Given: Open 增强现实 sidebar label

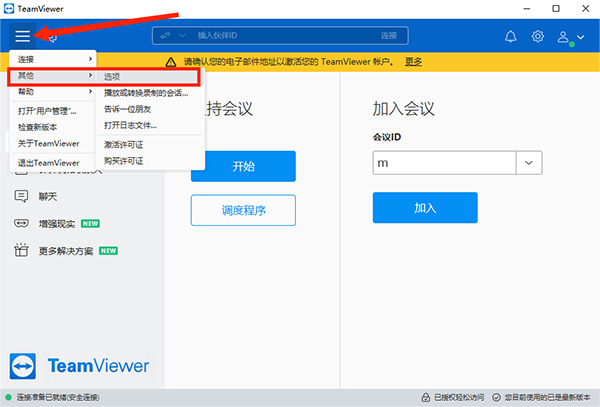Looking at the screenshot, I should point(57,224).
